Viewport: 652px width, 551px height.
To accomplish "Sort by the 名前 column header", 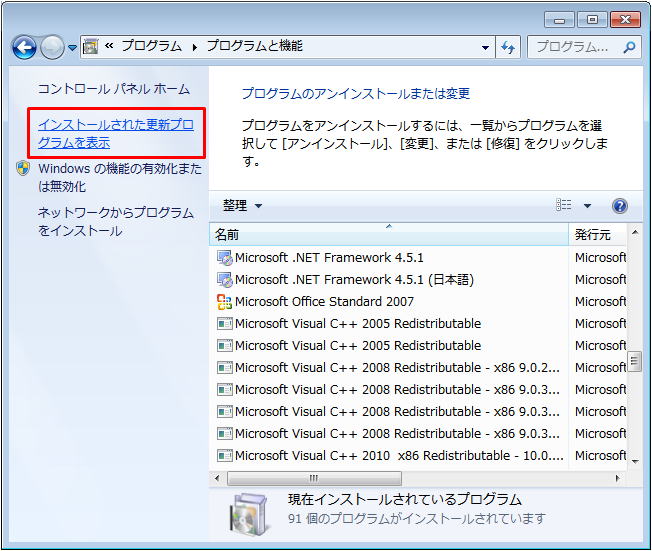I will point(388,235).
